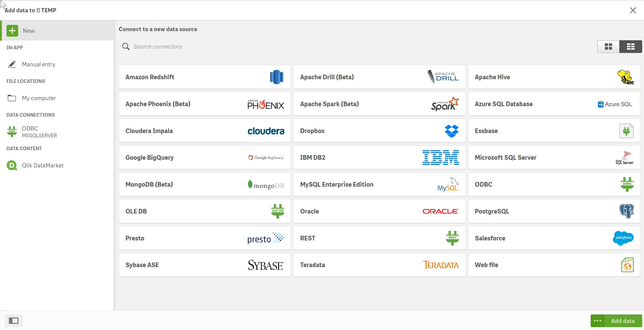Open the REST connector tile
644x330 pixels.
379,238
